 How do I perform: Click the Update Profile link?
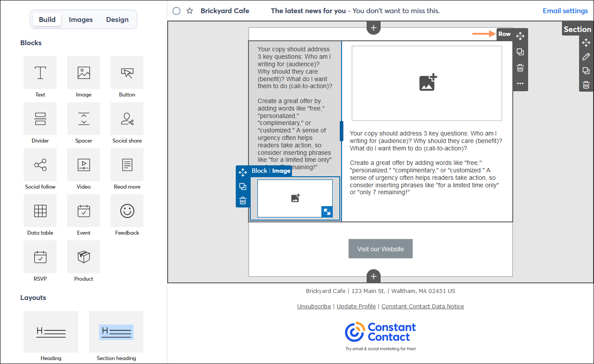(356, 306)
